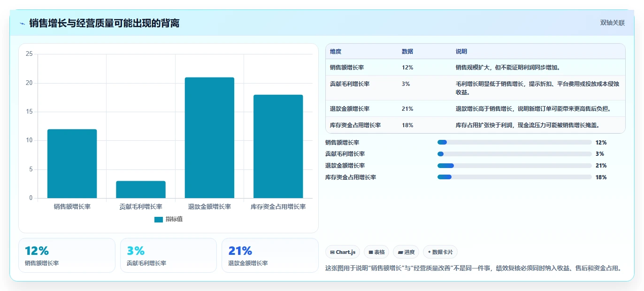Click the 3% value ending the progress bar
The height and width of the screenshot is (291, 644).
(599, 154)
